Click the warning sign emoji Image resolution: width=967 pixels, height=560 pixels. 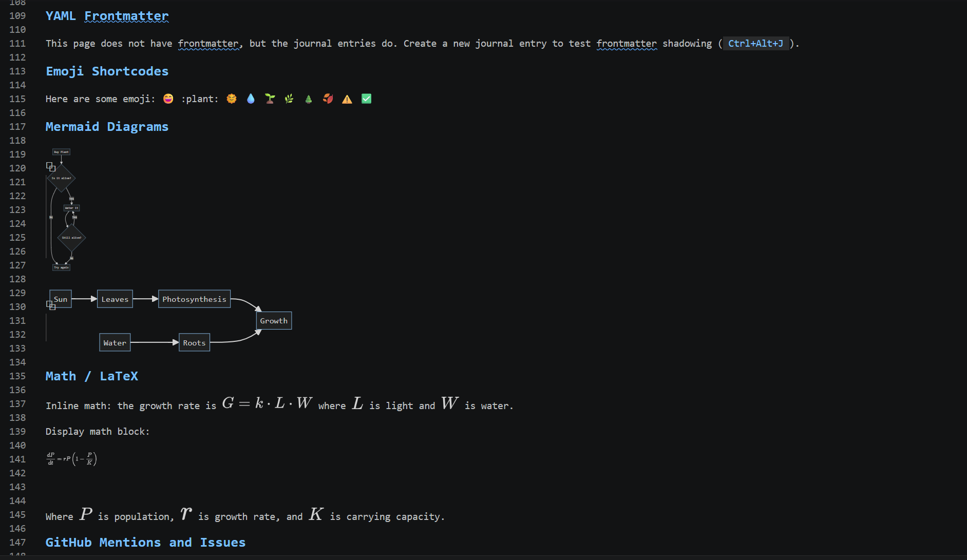[x=347, y=99]
